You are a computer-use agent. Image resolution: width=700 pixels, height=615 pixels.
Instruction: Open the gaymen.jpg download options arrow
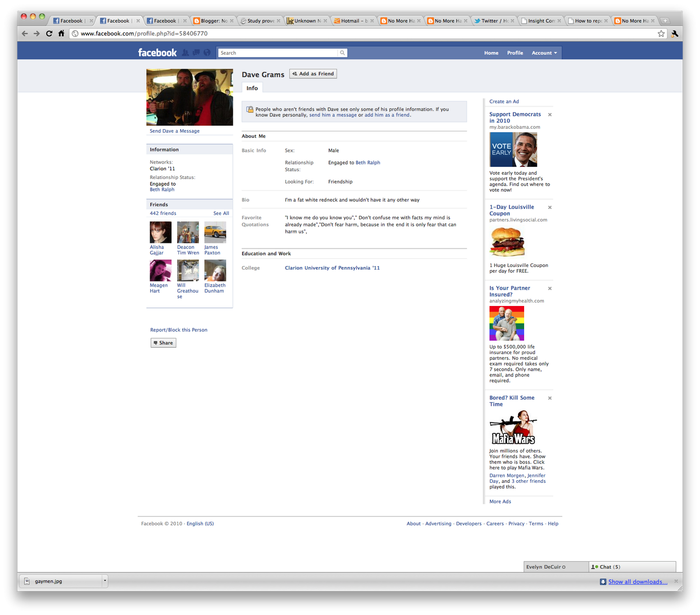105,581
